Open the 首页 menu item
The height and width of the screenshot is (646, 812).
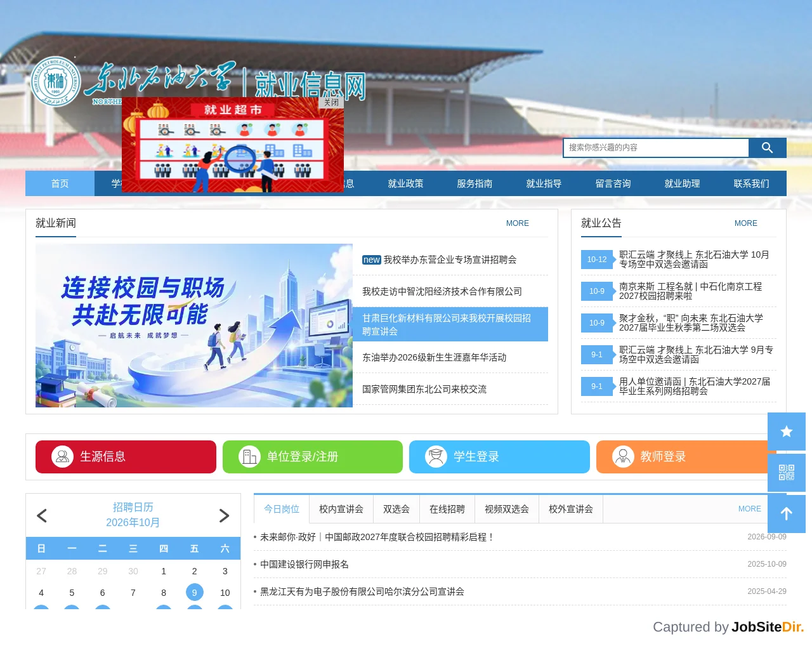click(x=60, y=183)
